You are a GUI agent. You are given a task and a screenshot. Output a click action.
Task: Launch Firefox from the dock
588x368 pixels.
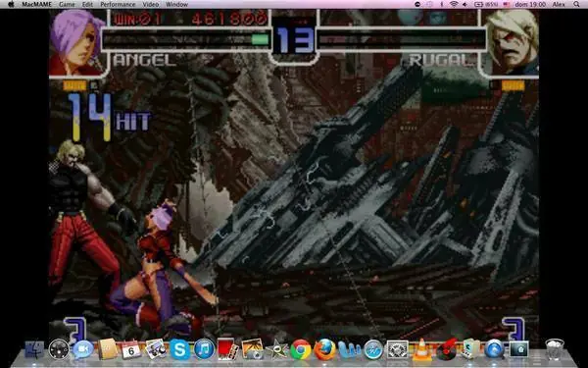324,349
